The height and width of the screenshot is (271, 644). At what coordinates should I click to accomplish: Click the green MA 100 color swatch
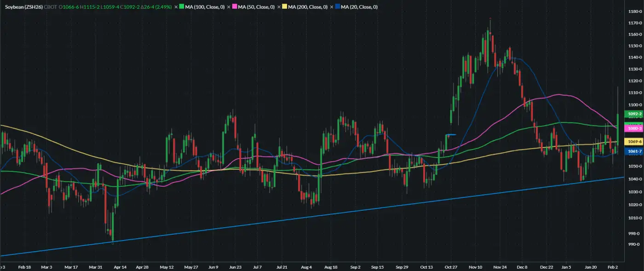[x=182, y=7]
